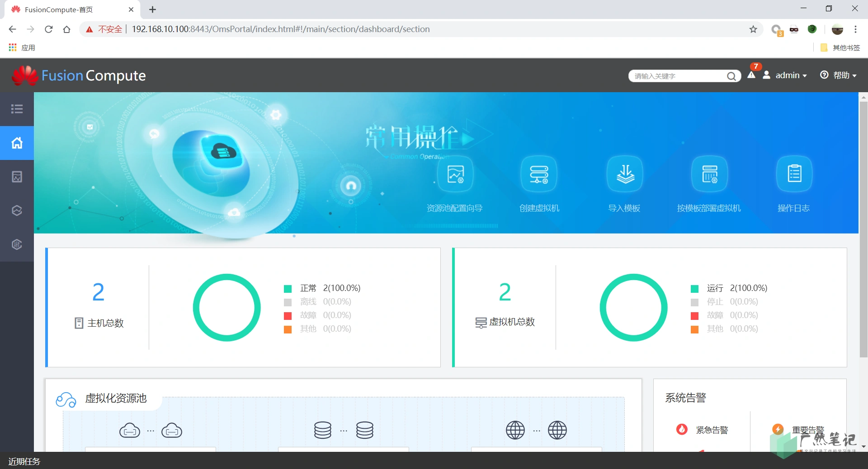This screenshot has height=469, width=868.
Task: Click the orange 其他 VM legend swatch
Action: (695, 329)
